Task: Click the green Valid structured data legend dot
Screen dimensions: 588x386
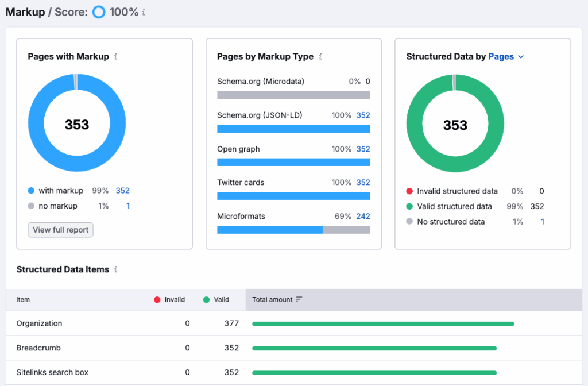Action: click(x=409, y=206)
